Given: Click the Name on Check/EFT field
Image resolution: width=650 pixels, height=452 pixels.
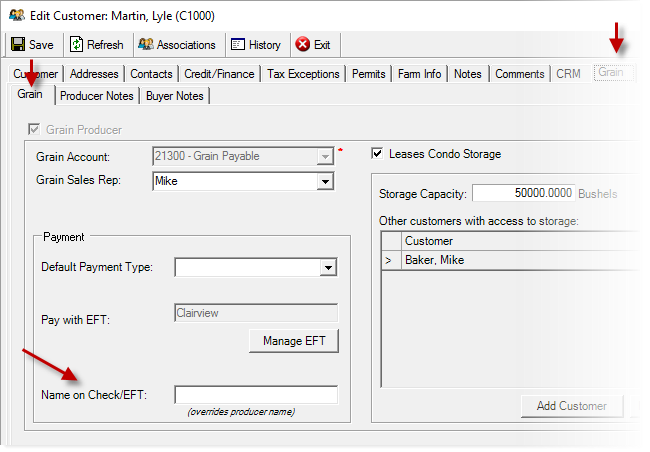Looking at the screenshot, I should pyautogui.click(x=256, y=394).
